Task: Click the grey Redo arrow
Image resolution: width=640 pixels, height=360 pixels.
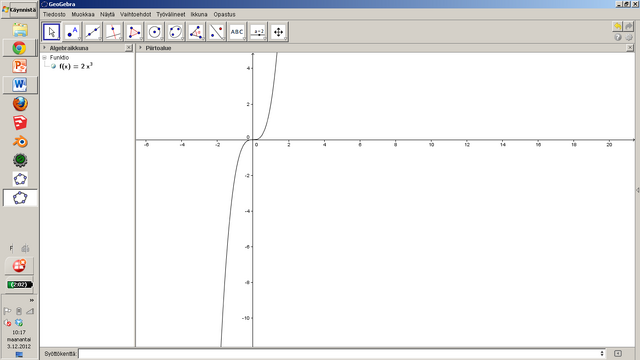Action: [x=629, y=27]
